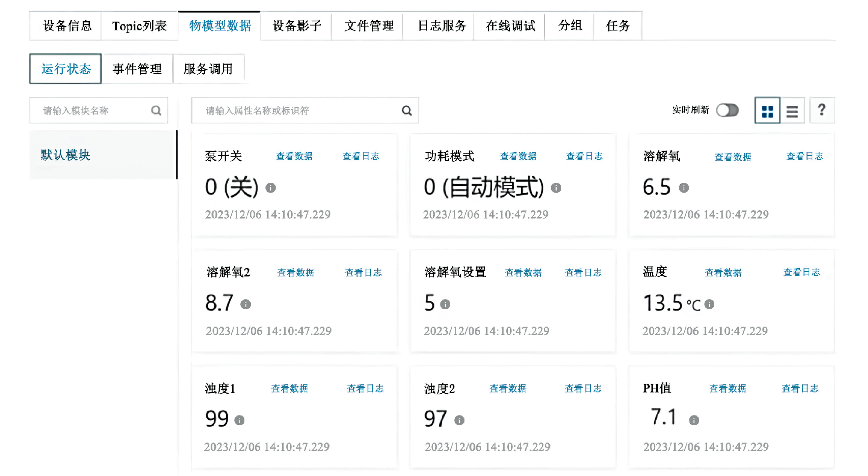Screen dimensions: 868x476
Task: Select the 物模型数据 tab
Action: pyautogui.click(x=219, y=26)
